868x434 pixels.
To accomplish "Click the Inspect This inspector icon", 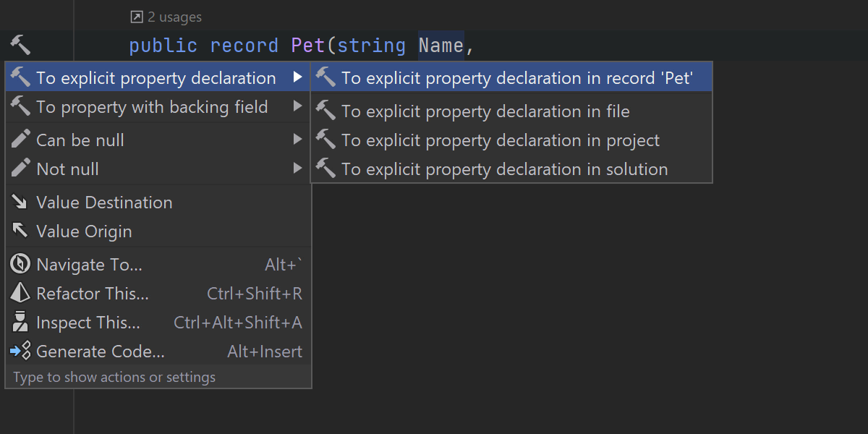I will click(20, 323).
